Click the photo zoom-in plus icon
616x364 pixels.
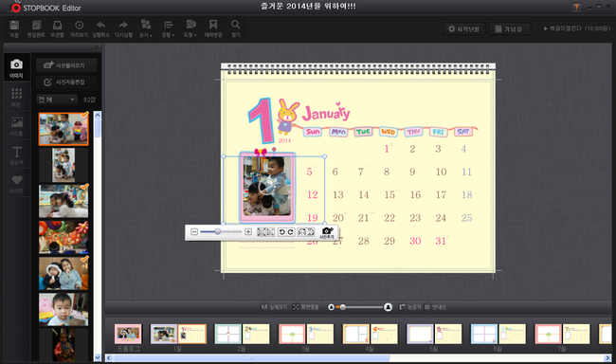248,232
